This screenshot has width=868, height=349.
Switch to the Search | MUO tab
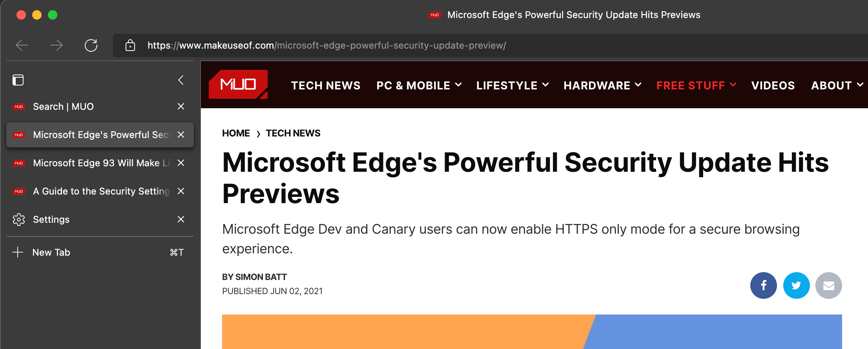coord(63,107)
